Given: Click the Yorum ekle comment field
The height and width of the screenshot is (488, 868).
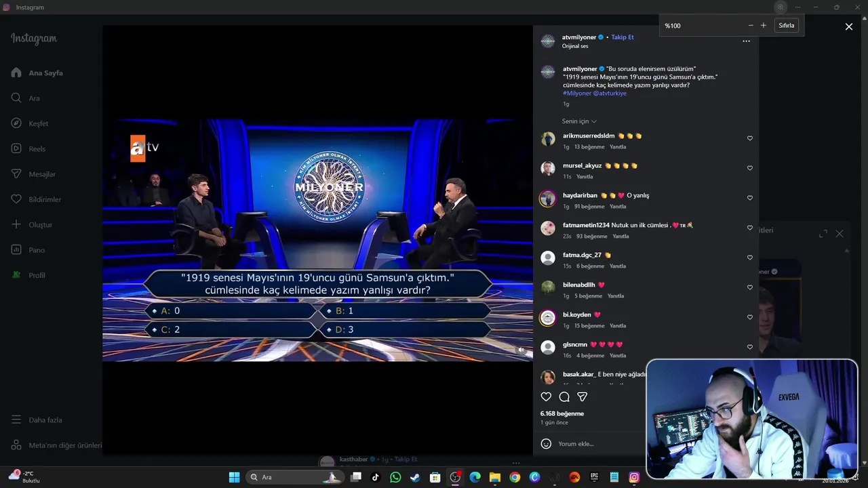Looking at the screenshot, I should click(576, 444).
